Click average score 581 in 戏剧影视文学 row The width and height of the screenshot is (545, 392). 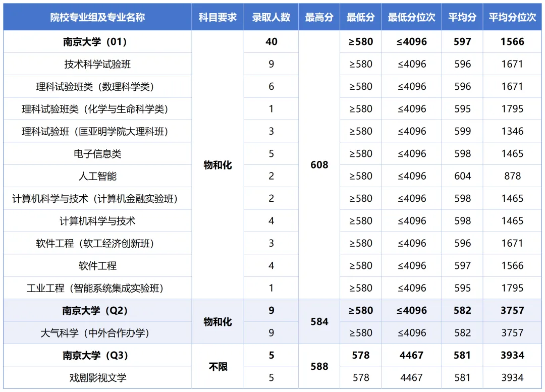pos(462,378)
